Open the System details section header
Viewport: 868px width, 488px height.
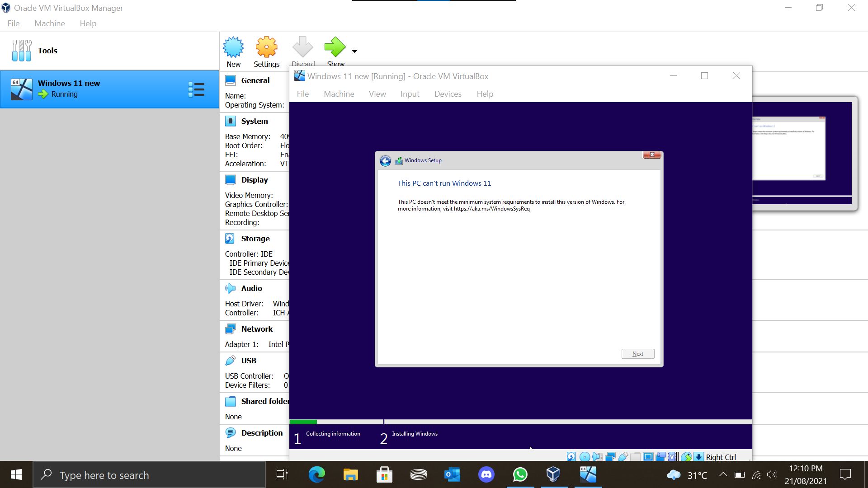coord(255,121)
